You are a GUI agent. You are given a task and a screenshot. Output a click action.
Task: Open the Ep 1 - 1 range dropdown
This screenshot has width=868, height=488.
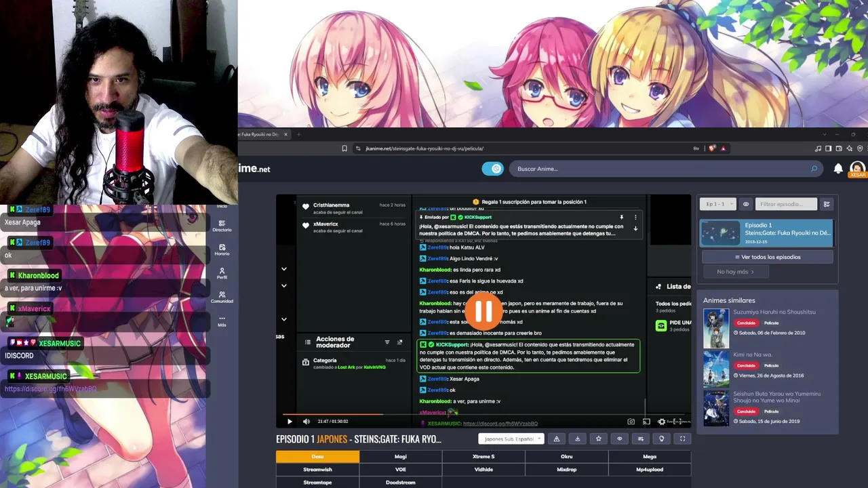tap(718, 204)
